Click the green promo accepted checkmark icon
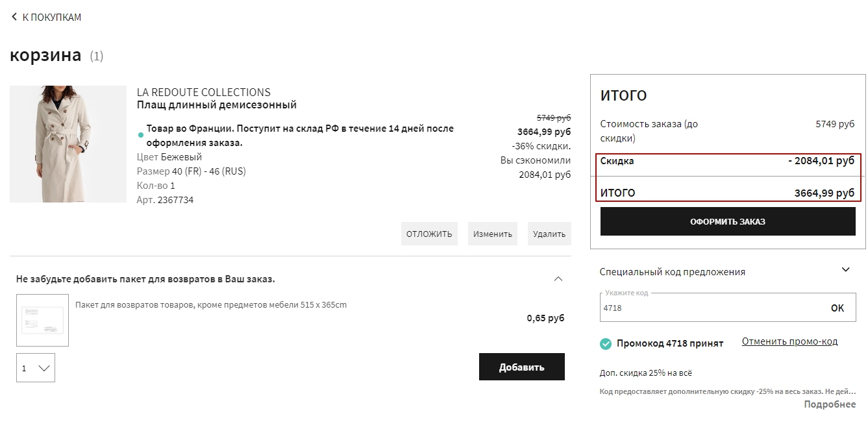 coord(606,343)
